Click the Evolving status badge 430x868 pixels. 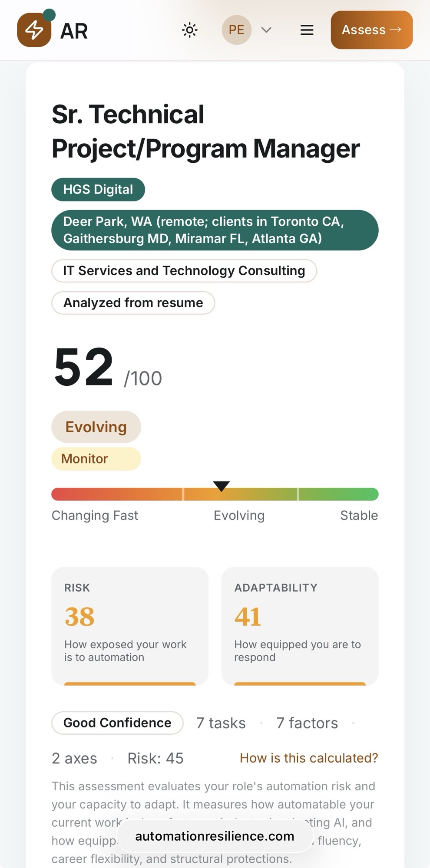click(x=96, y=427)
